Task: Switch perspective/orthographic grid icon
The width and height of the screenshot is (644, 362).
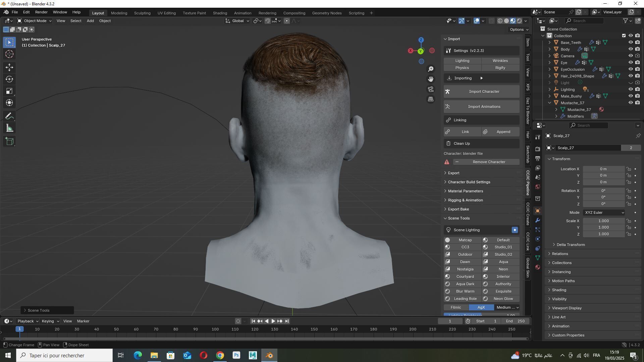Action: pos(431,99)
